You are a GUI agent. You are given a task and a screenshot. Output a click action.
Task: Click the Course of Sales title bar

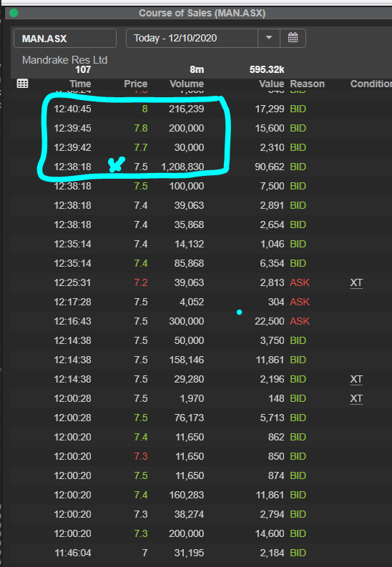click(x=202, y=14)
